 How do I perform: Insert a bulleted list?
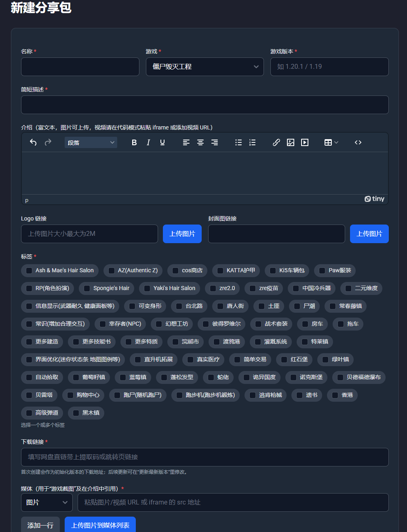point(238,142)
